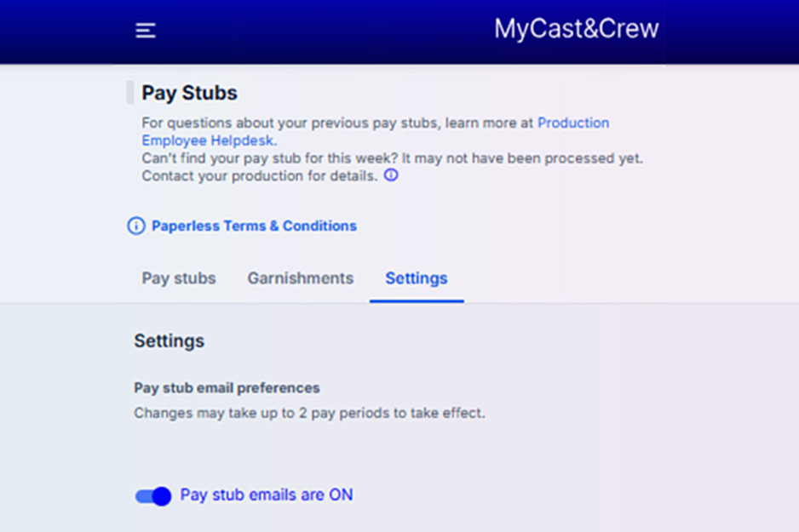Click the MyCast&Crew logo in header
Screen dimensions: 799x532
point(576,29)
